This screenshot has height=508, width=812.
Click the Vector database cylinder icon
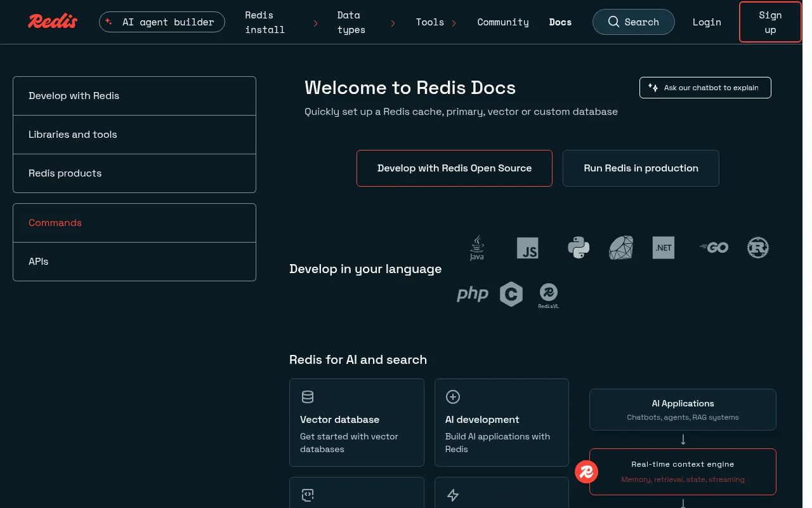pyautogui.click(x=308, y=398)
